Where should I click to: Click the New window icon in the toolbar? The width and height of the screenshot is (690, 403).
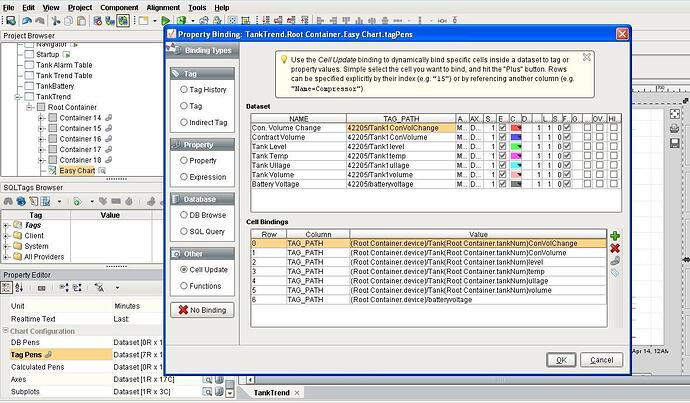pos(143,21)
